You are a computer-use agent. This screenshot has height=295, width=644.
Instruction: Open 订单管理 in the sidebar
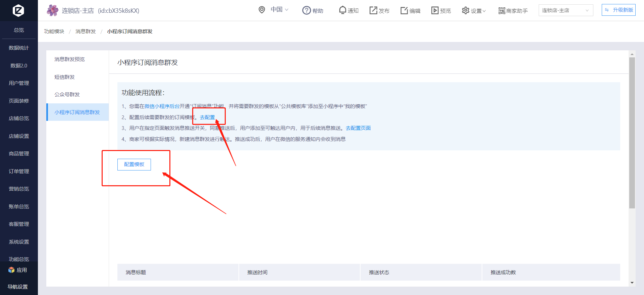click(x=19, y=171)
